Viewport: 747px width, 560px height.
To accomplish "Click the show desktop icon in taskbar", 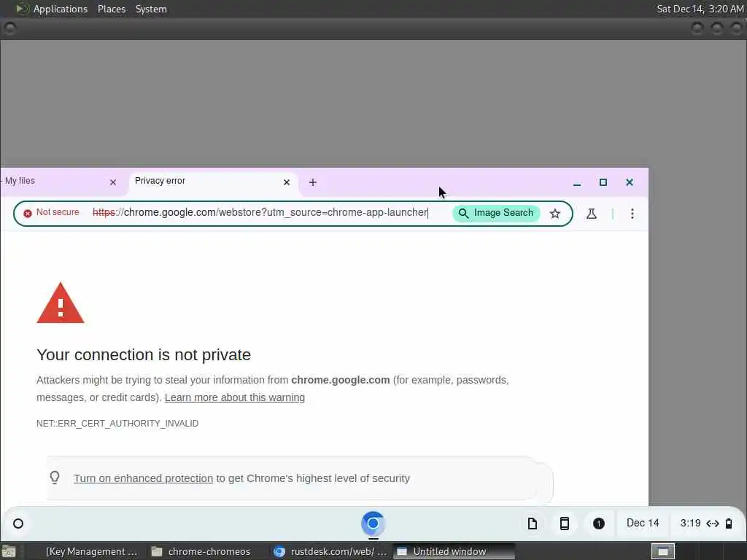I will [8, 552].
